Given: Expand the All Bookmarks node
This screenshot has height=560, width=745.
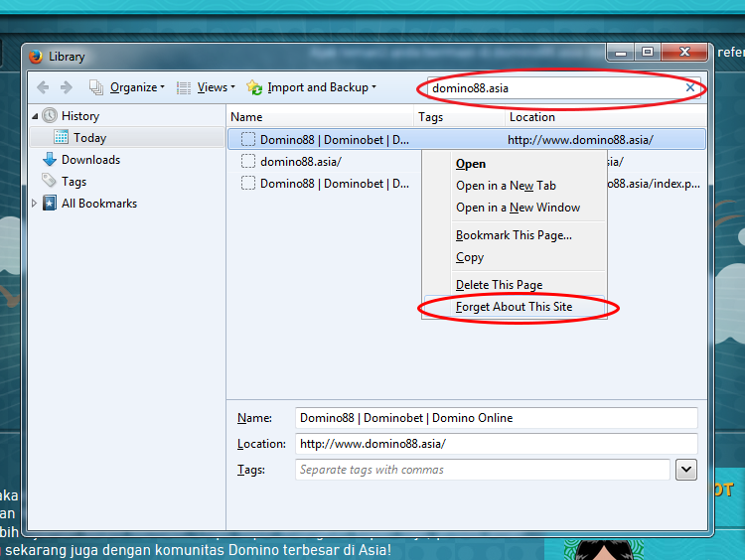Looking at the screenshot, I should click(x=34, y=204).
